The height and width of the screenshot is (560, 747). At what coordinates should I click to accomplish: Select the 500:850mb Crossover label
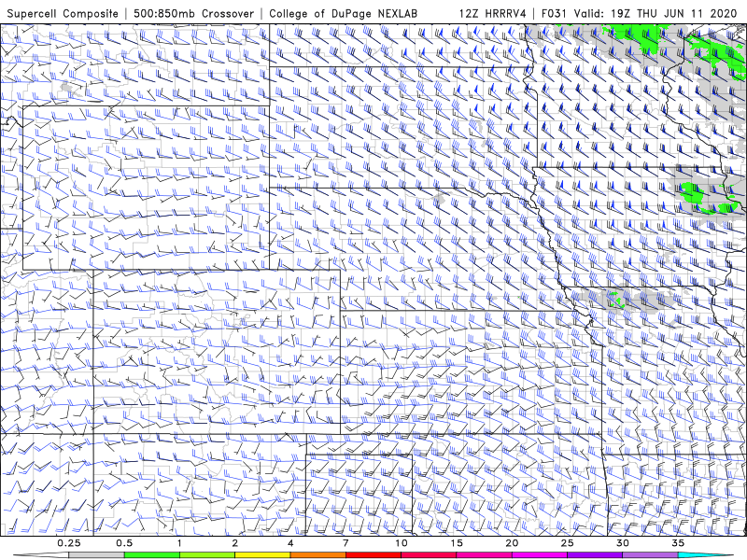click(x=194, y=13)
